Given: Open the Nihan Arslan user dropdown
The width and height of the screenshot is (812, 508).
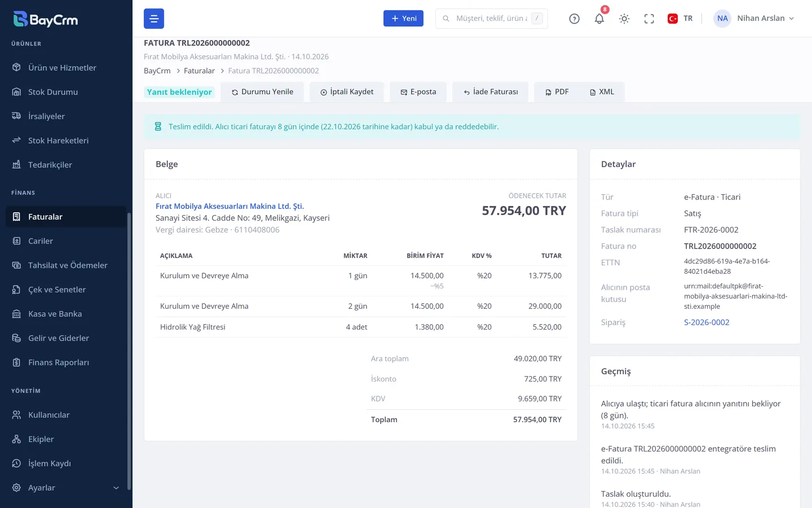Looking at the screenshot, I should 754,19.
